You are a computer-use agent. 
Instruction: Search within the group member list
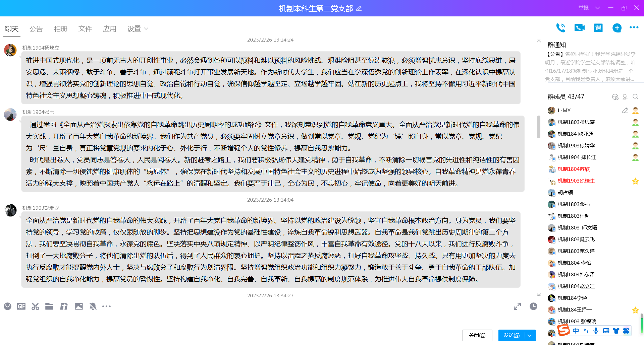pyautogui.click(x=636, y=97)
